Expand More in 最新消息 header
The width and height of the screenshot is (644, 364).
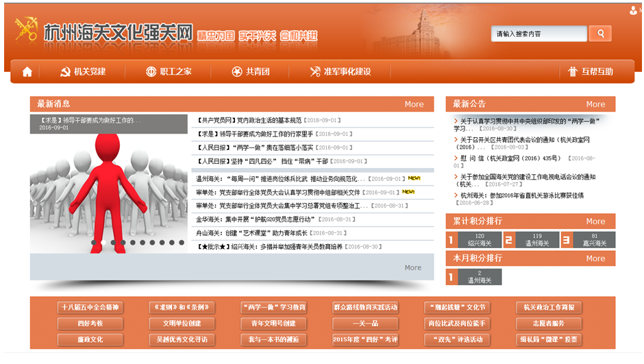click(x=414, y=104)
